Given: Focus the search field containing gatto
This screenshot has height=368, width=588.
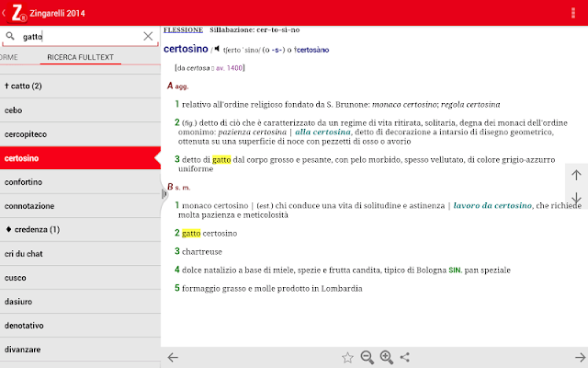Looking at the screenshot, I should pyautogui.click(x=80, y=37).
